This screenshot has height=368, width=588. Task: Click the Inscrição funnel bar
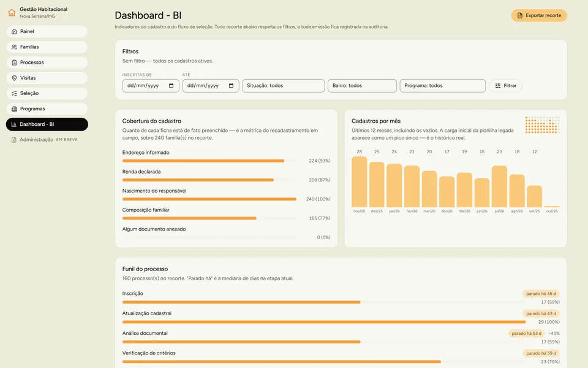[x=323, y=302]
